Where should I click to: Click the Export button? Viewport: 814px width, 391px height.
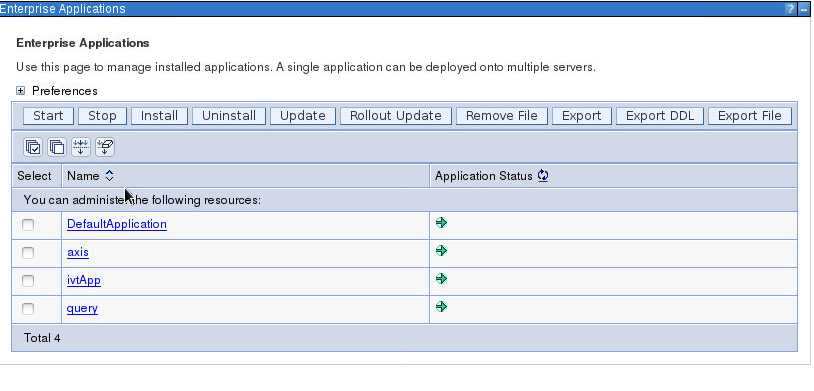[x=582, y=116]
